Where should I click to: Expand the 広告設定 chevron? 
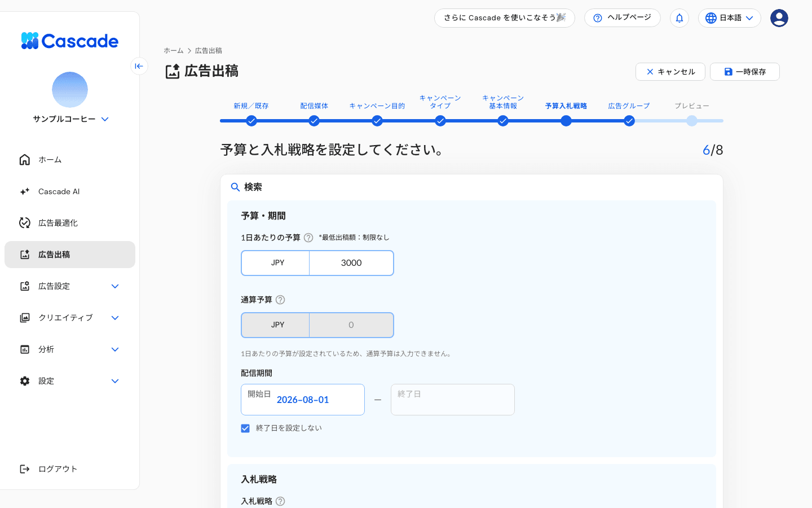[x=115, y=286]
